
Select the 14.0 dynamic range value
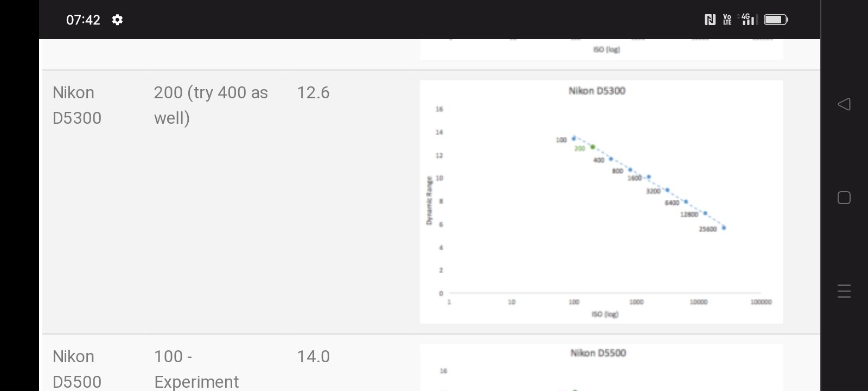(313, 357)
